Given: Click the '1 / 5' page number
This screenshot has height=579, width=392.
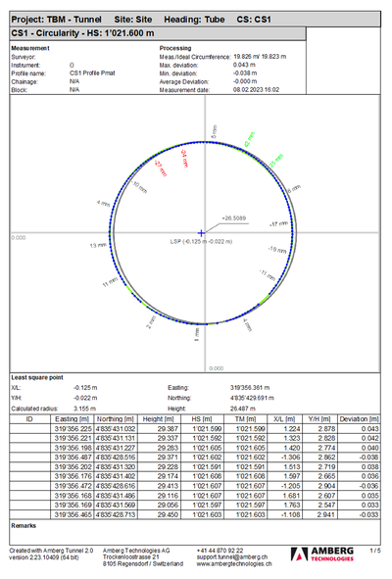Looking at the screenshot, I should pos(375,551).
